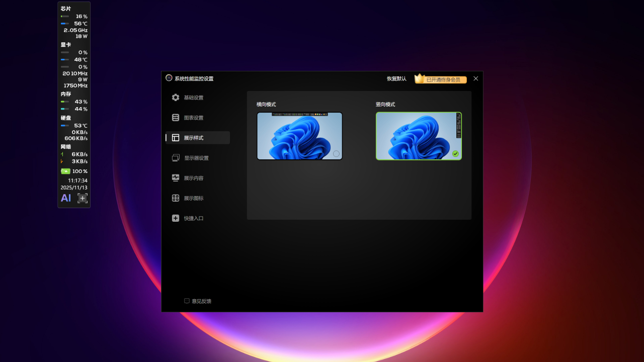Select the 横向模式 radio button
644x362 pixels.
pos(336,153)
